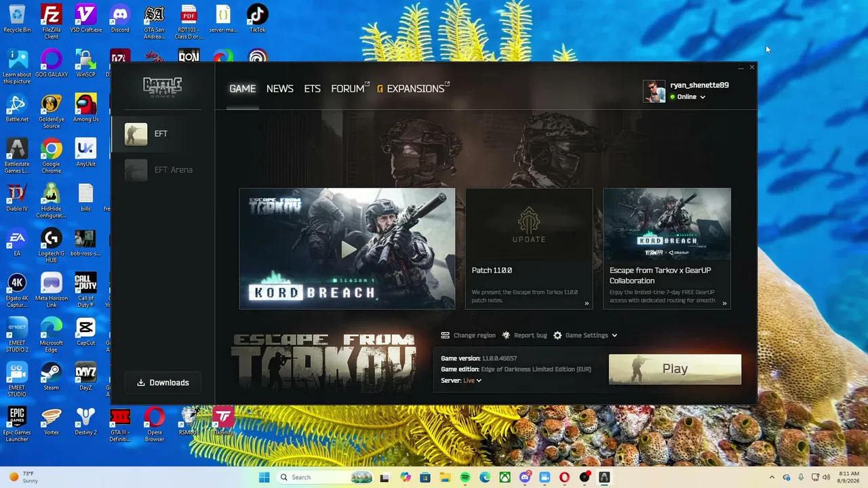868x488 pixels.
Task: Select the Among Us desktop icon
Action: pos(85,108)
